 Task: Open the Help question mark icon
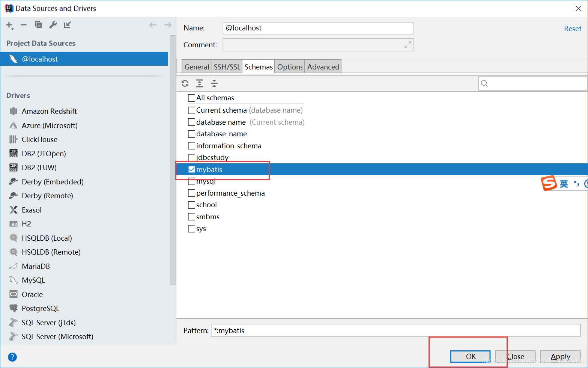pos(12,357)
